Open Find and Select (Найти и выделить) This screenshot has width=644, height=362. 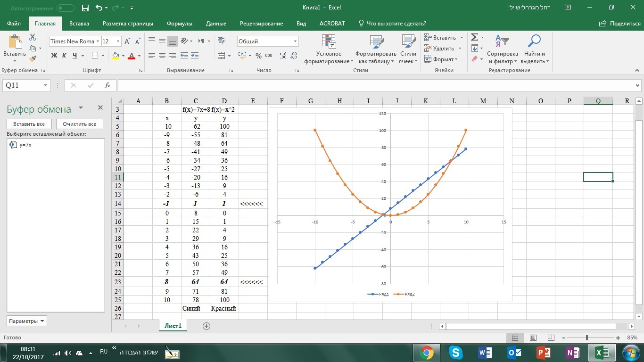click(535, 49)
